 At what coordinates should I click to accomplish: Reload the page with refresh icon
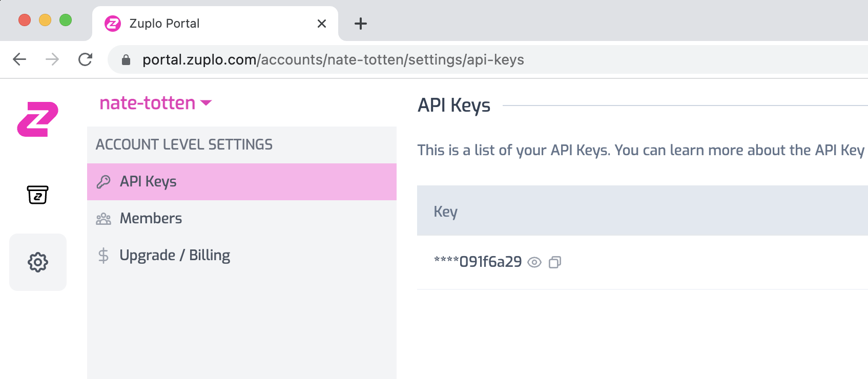pyautogui.click(x=85, y=59)
